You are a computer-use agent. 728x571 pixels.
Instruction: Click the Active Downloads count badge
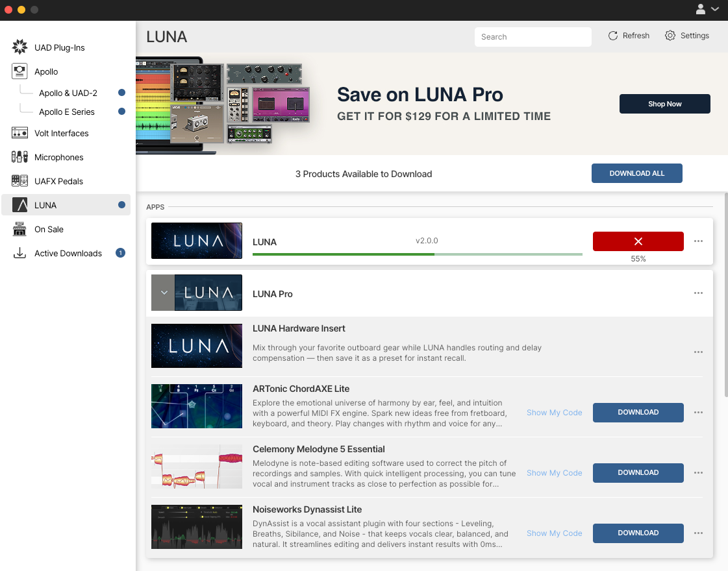120,253
